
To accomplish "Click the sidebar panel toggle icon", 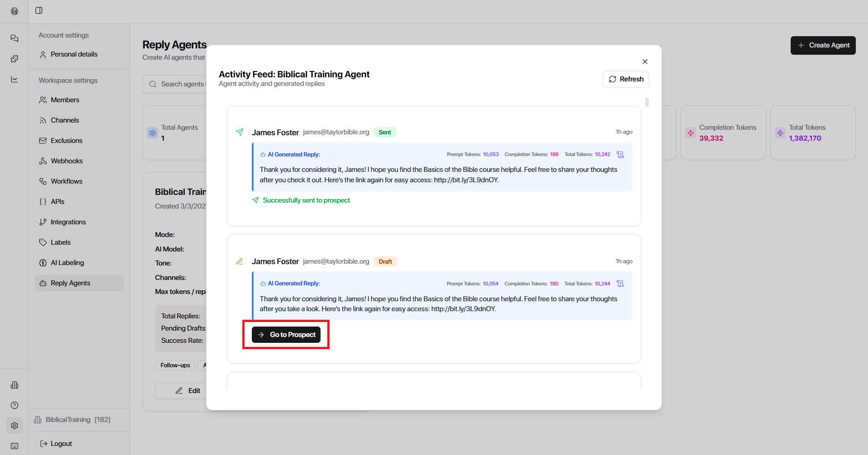I will point(39,10).
